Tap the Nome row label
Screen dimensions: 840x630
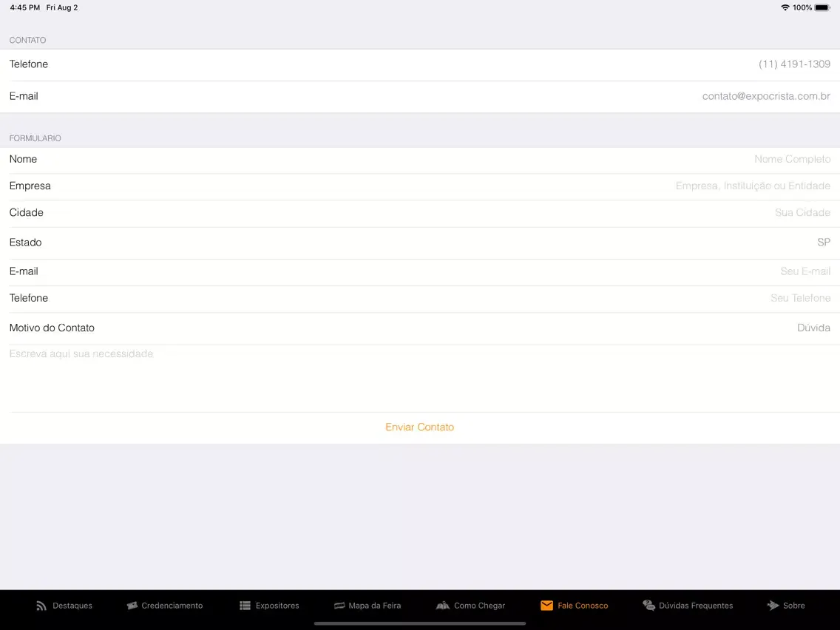click(23, 159)
